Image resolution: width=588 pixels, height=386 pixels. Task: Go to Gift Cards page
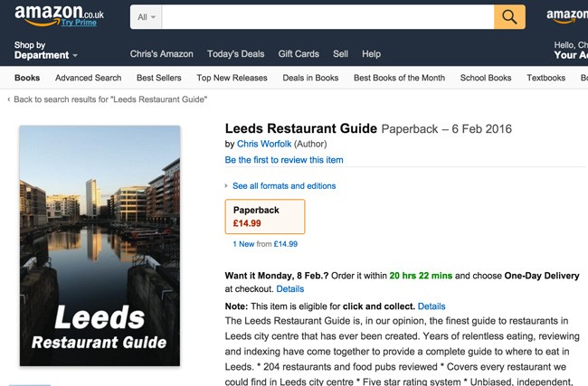pos(299,54)
